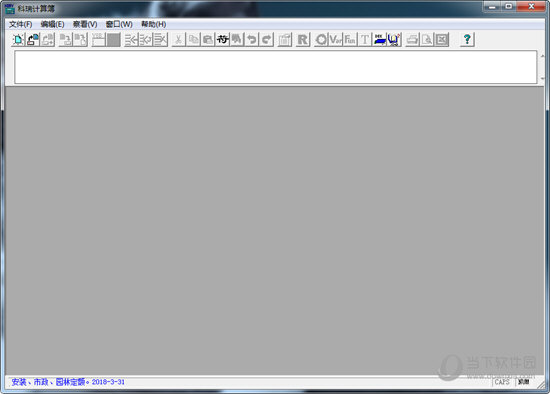Click the undo arrow icon

coord(251,40)
